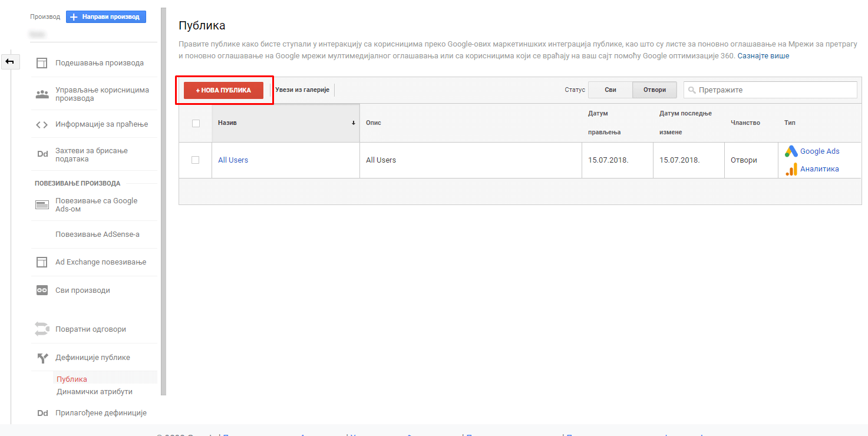Click the Google Ads linking icon
The width and height of the screenshot is (868, 436).
tap(42, 205)
